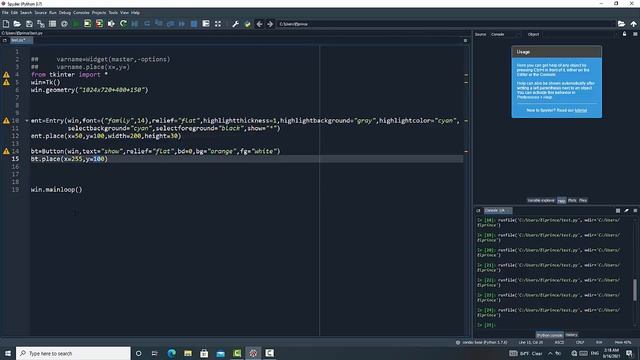Switch to the Files tab
The width and height of the screenshot is (640, 360).
[x=583, y=200]
